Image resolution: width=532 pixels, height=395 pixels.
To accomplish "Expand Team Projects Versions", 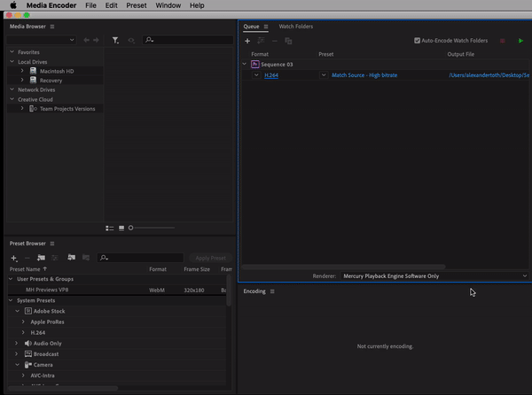I will pos(22,108).
